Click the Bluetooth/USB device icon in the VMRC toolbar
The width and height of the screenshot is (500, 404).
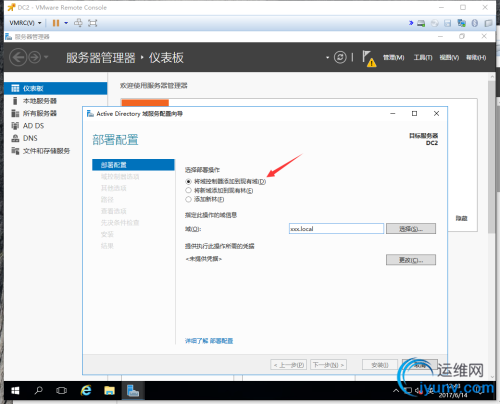[475, 23]
